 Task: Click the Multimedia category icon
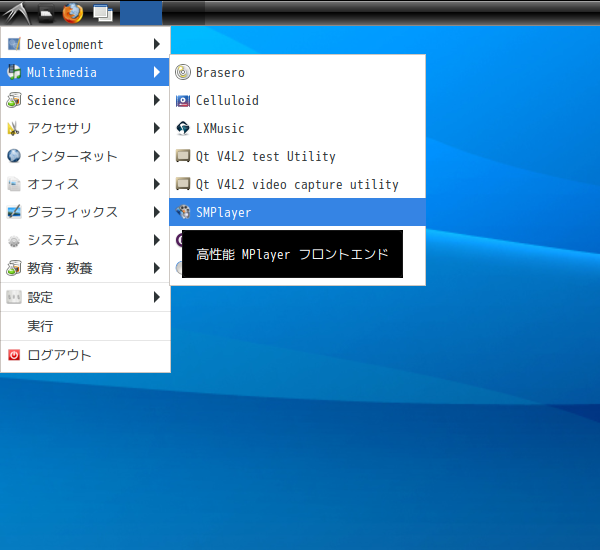point(14,72)
